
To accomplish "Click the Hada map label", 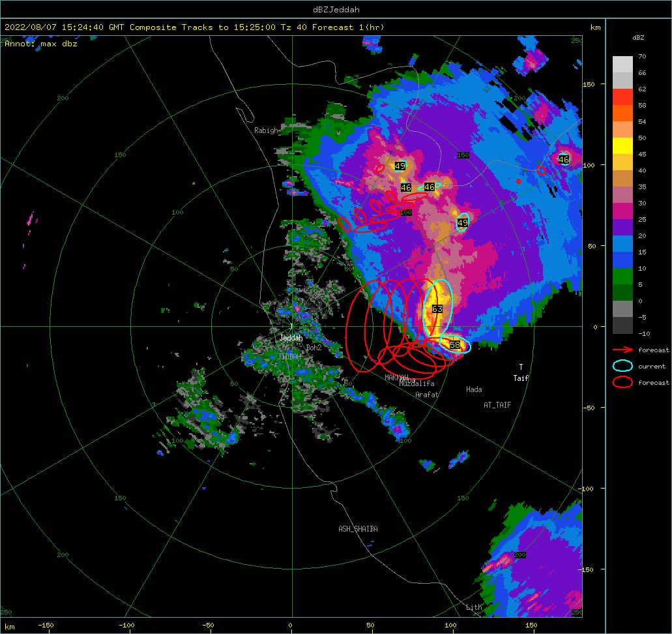I will pyautogui.click(x=474, y=389).
